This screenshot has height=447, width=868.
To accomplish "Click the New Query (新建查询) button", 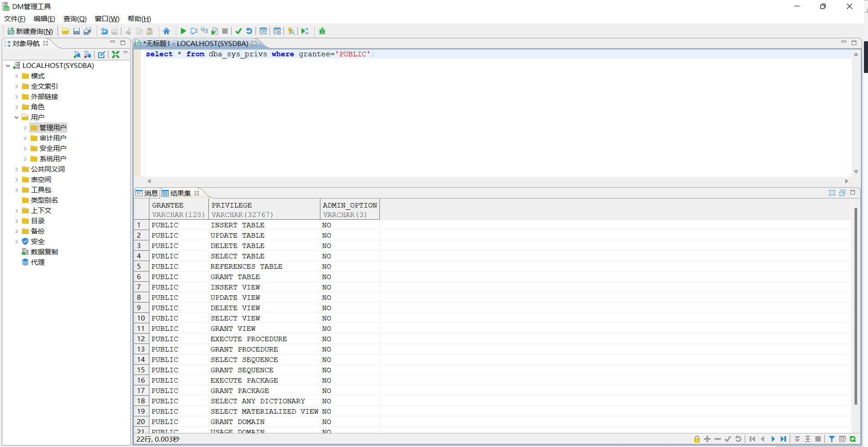I will tap(30, 31).
